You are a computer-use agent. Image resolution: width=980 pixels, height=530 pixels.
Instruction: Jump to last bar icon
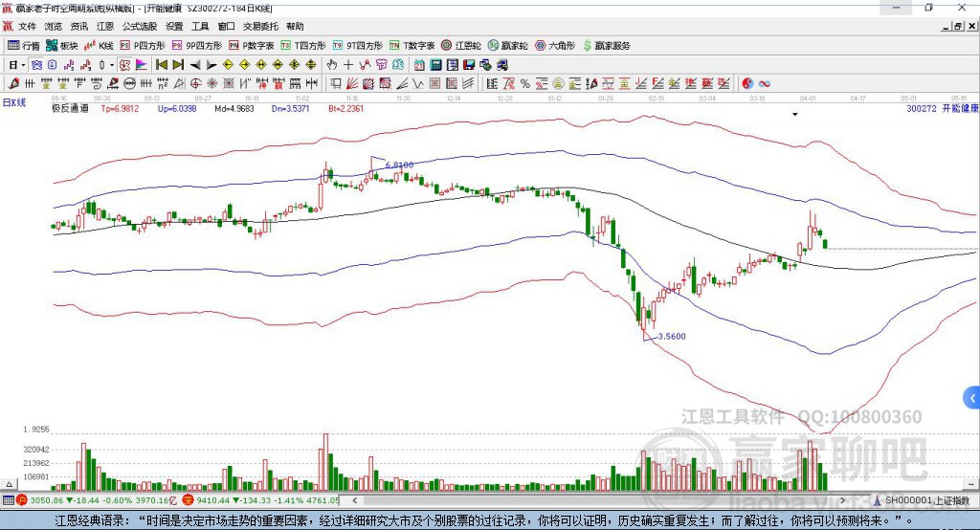[x=178, y=65]
